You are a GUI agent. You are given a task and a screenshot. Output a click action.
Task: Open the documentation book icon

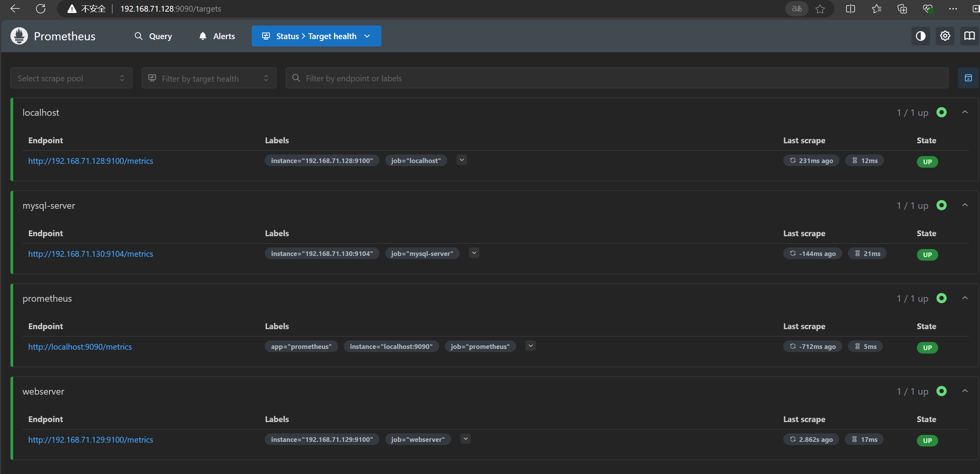970,36
